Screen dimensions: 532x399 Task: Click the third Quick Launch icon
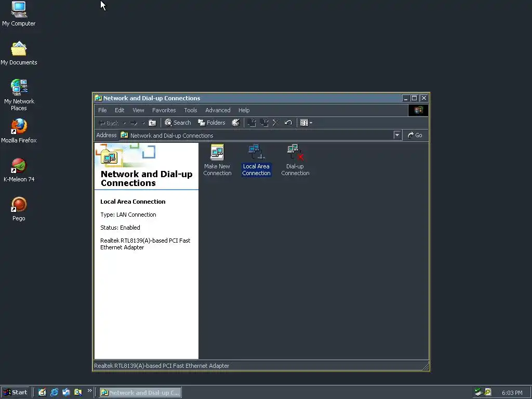(x=66, y=392)
